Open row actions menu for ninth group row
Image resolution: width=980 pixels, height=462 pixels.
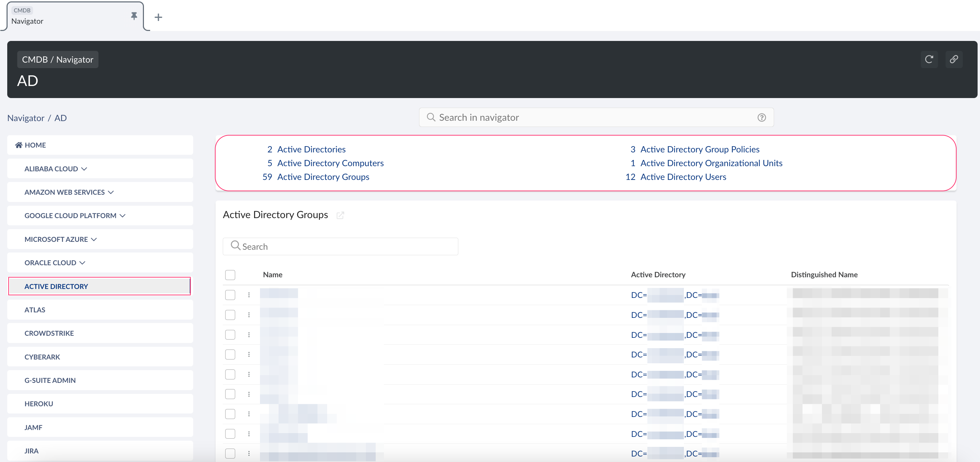tap(249, 453)
